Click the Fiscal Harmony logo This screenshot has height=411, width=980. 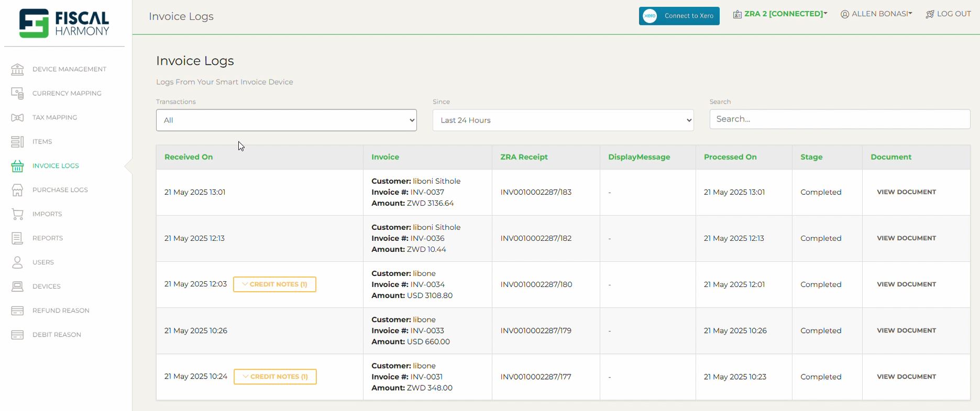point(64,23)
